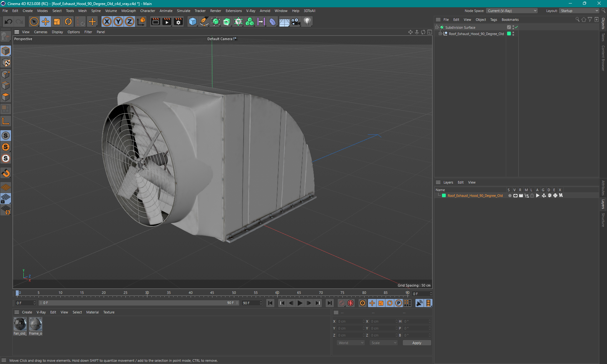The image size is (607, 364).
Task: Open the Deformer (Bend) icon
Action: 273,21
